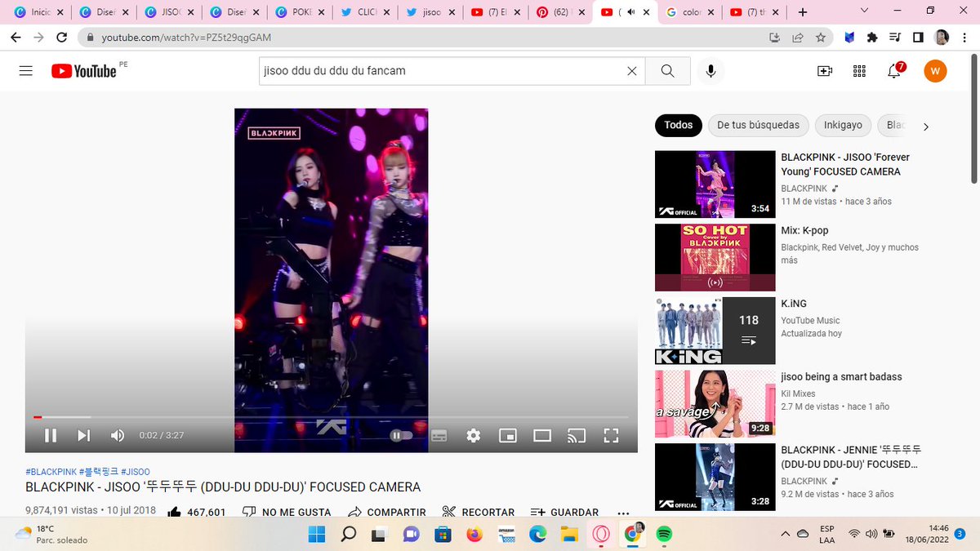
Task: Open Windows Start menu
Action: point(316,534)
